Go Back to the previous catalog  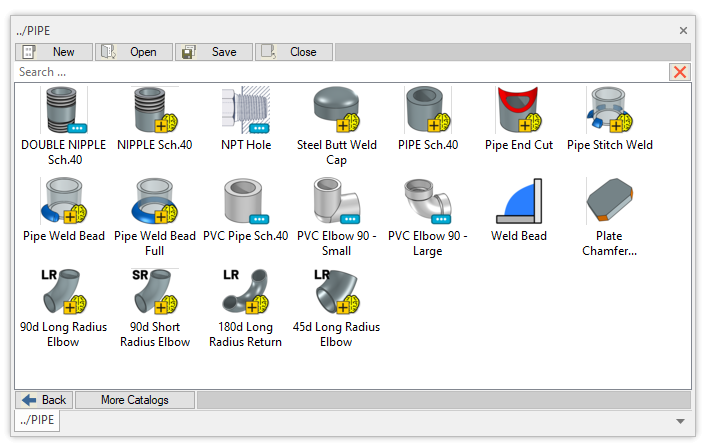[x=44, y=400]
